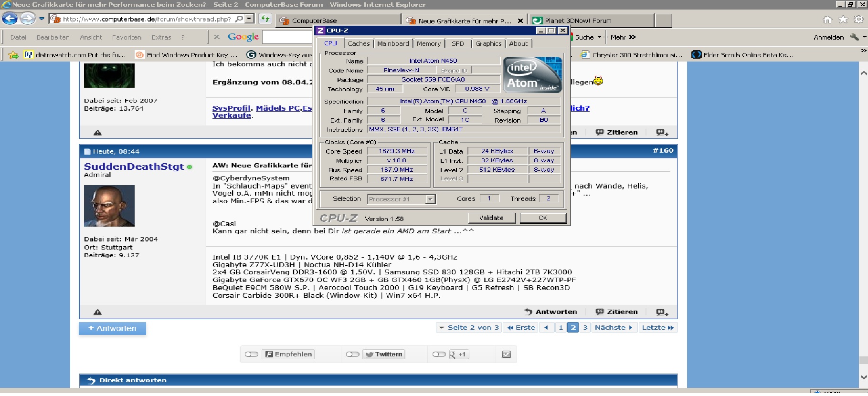Switch to the Graphics tab in CPU-Z

pos(488,43)
